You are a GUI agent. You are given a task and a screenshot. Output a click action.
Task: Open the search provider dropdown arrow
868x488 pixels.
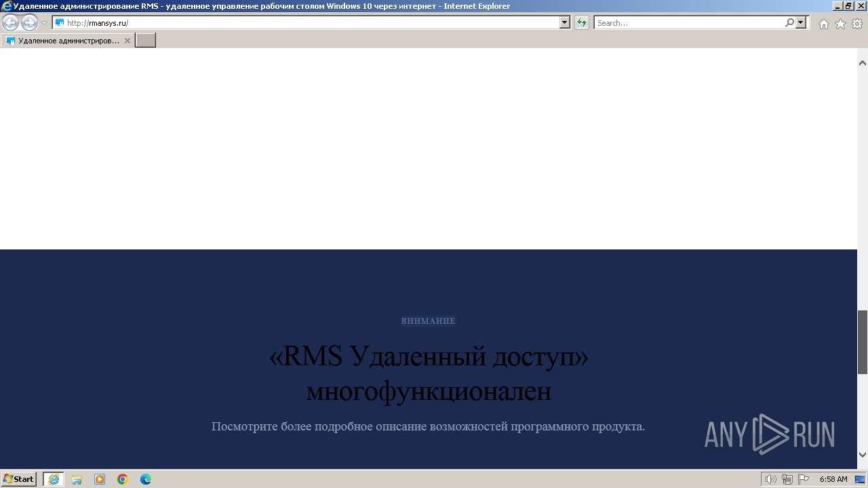pyautogui.click(x=802, y=23)
